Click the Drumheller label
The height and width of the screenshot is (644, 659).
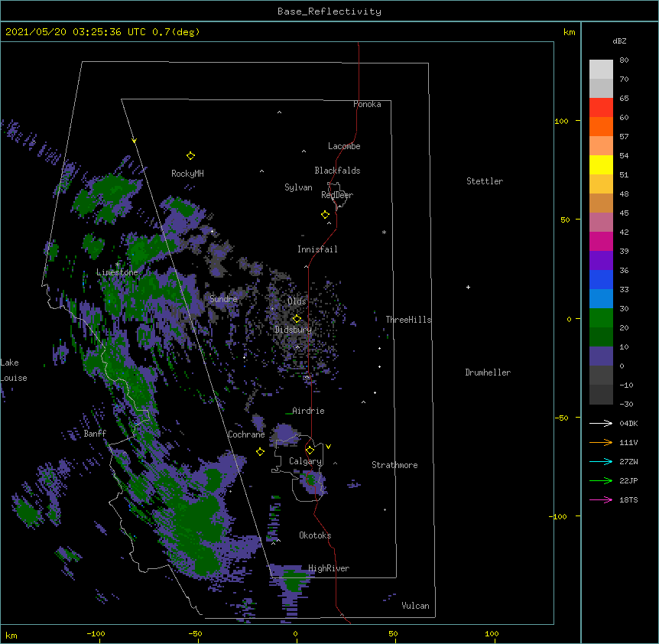488,372
